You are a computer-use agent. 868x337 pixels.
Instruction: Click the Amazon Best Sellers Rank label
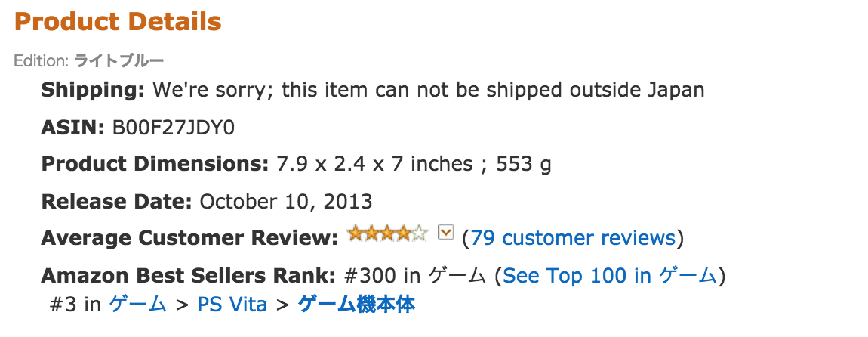click(188, 275)
